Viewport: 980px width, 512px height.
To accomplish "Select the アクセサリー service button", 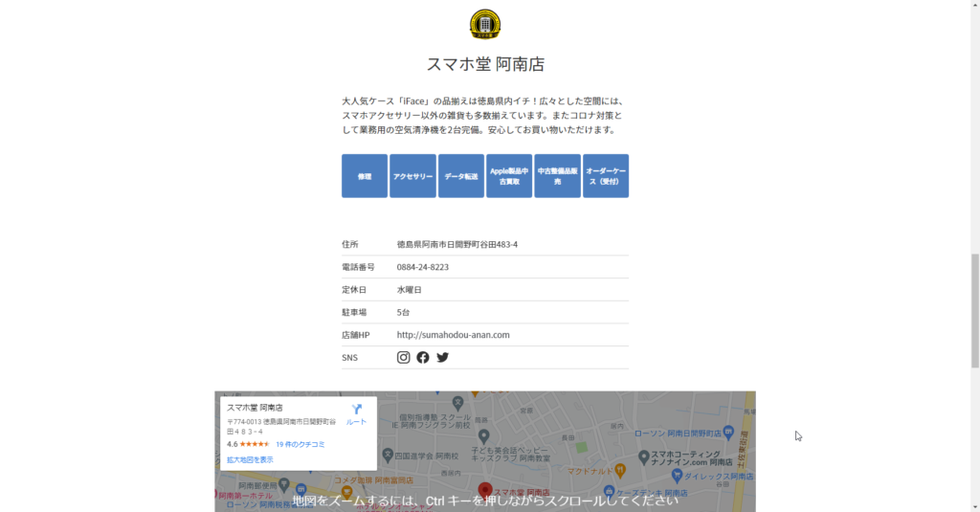I will (412, 176).
